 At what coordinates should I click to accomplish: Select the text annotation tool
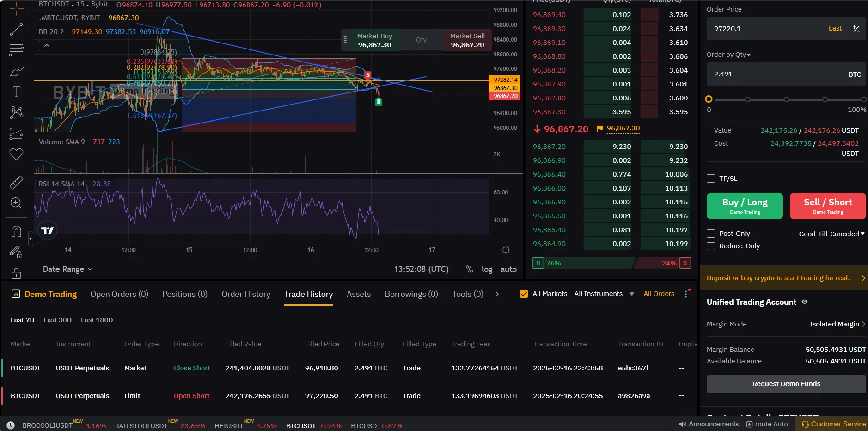(x=16, y=92)
